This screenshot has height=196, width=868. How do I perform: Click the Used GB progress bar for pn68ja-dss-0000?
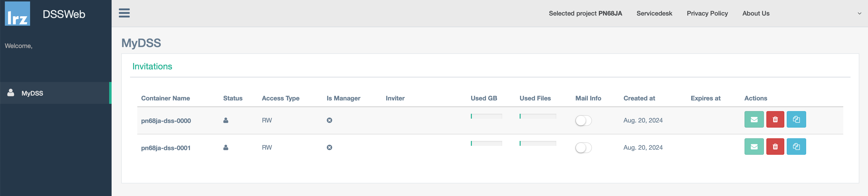coord(486,116)
